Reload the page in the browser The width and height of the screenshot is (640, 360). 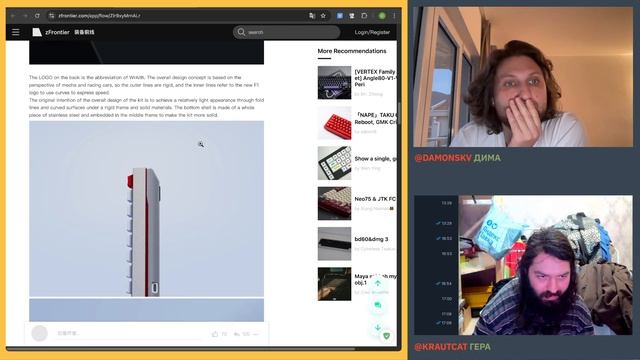pyautogui.click(x=37, y=16)
